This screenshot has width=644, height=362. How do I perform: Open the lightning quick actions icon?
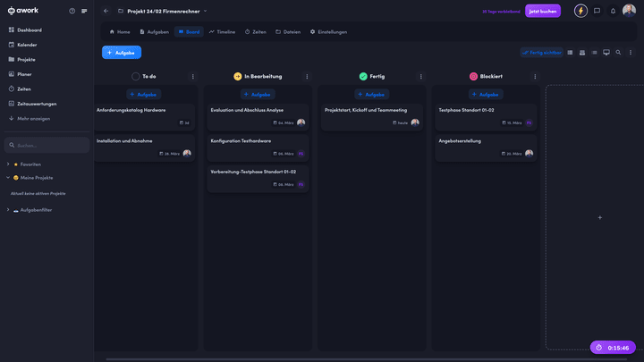580,11
